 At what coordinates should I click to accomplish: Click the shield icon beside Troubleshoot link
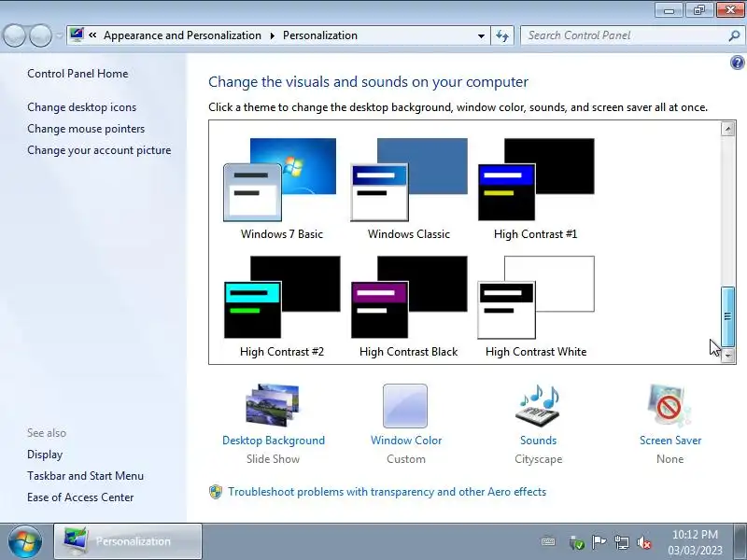click(x=216, y=492)
